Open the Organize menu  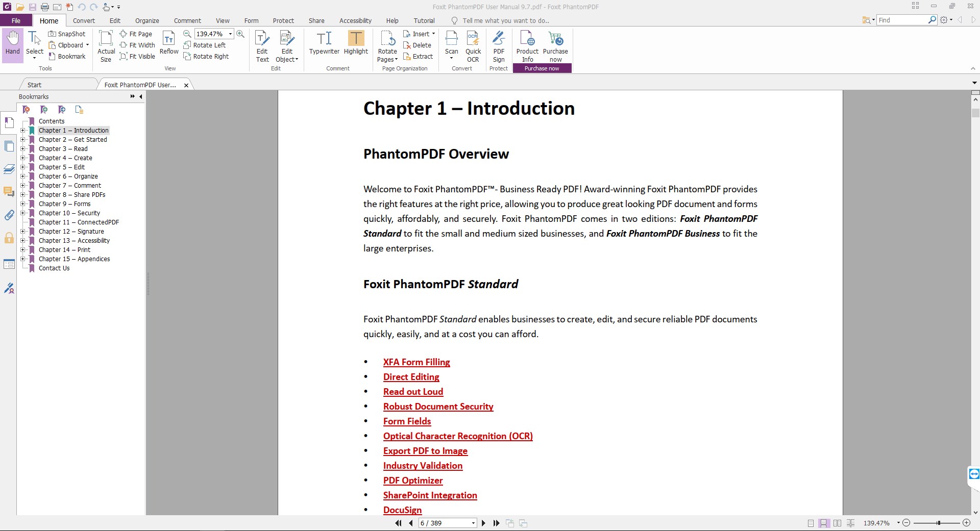pyautogui.click(x=147, y=20)
